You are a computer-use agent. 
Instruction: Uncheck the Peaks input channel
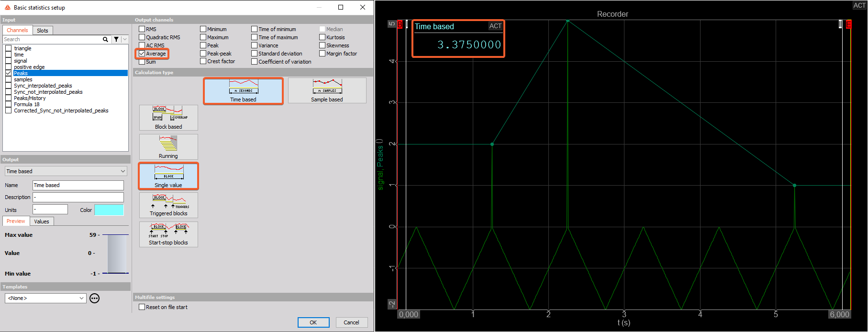tap(9, 73)
